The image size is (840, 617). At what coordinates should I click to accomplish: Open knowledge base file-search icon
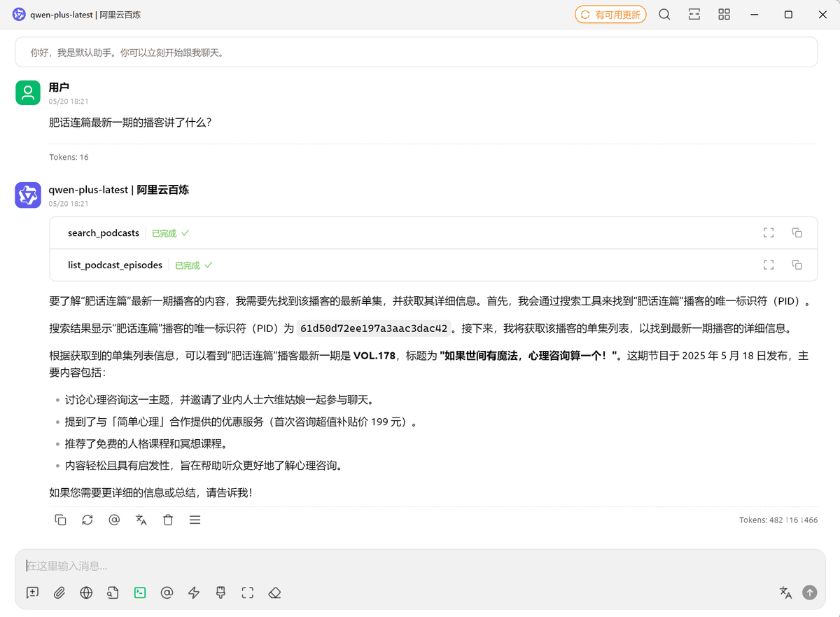113,592
